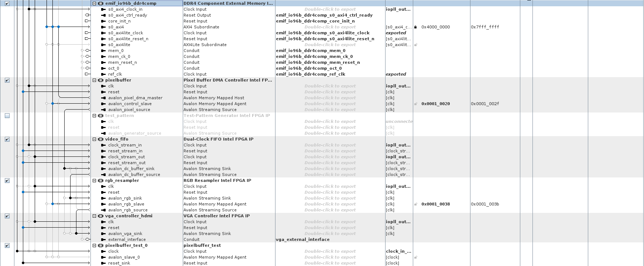The image size is (644, 266).
Task: Click the avalon_rgb_source interface icon
Action: coord(103,210)
